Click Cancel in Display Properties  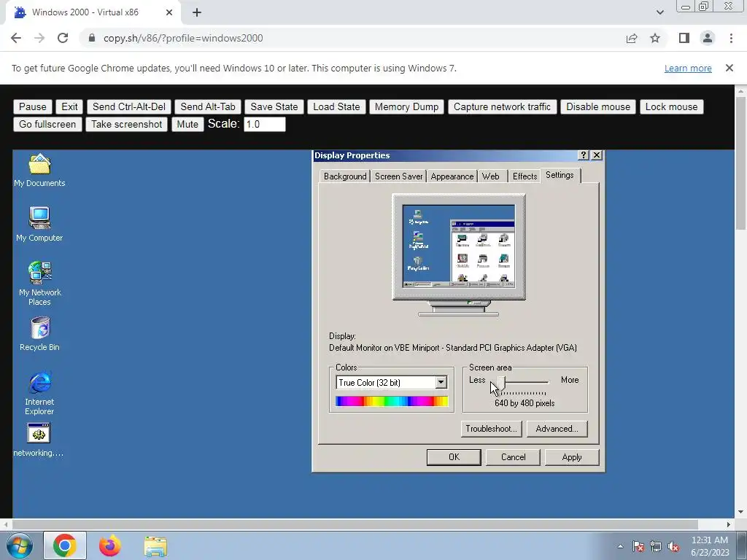tap(513, 457)
